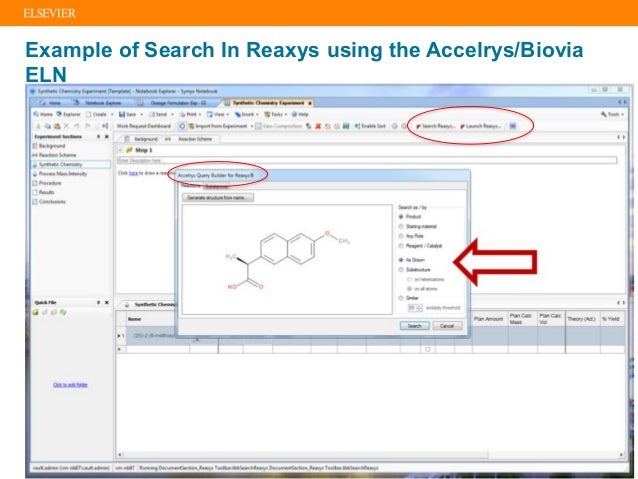
Task: Select Results in Experiment Sections
Action: tap(46, 192)
